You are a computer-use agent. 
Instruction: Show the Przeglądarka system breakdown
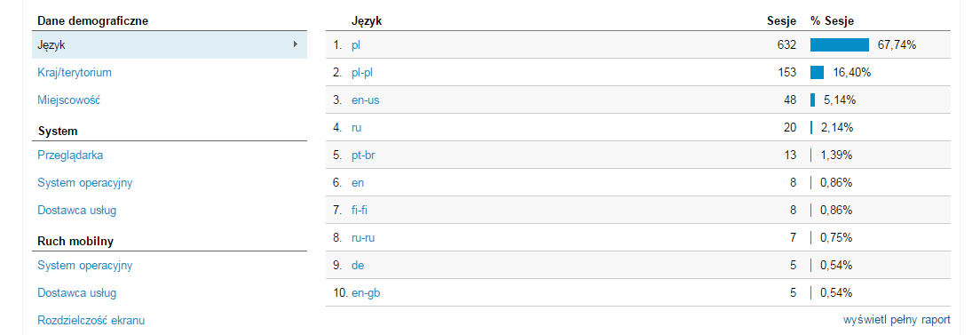70,156
